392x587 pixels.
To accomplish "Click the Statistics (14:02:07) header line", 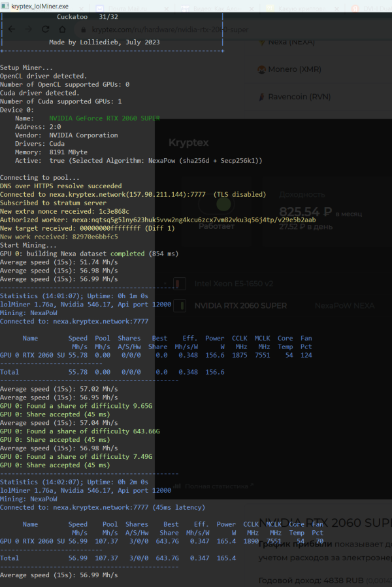I will tap(74, 482).
